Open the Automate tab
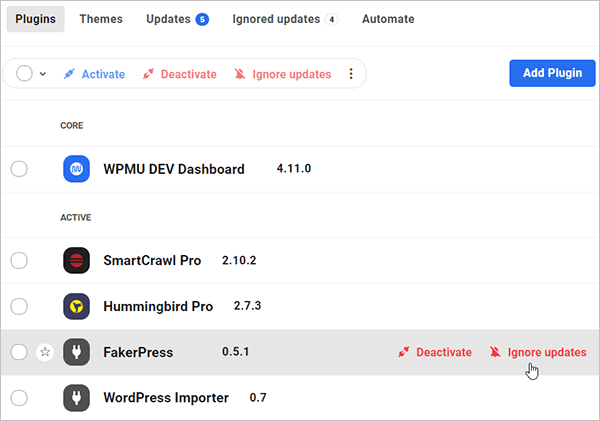Screen dimensions: 600x421 tap(388, 19)
